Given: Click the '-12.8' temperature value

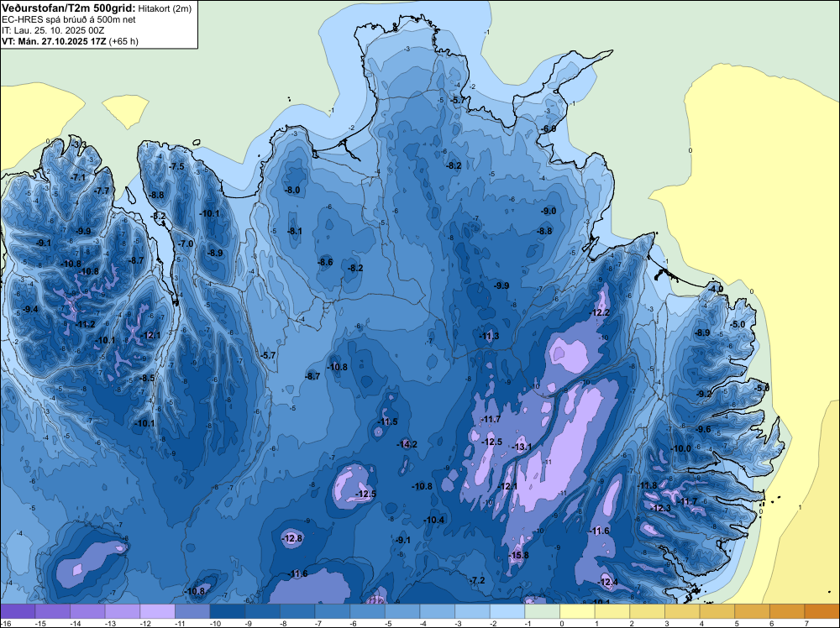Looking at the screenshot, I should [292, 539].
